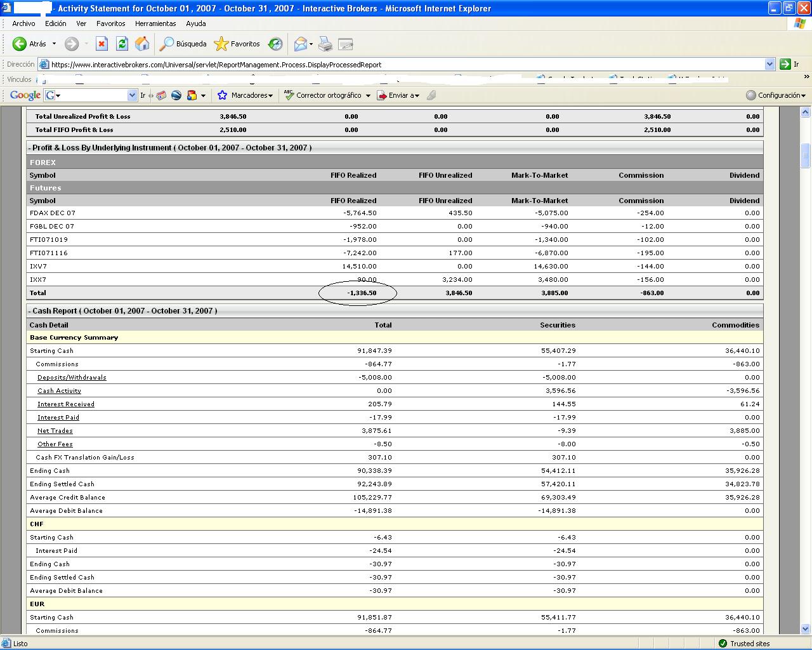Open the Mail envelope icon

pyautogui.click(x=300, y=44)
